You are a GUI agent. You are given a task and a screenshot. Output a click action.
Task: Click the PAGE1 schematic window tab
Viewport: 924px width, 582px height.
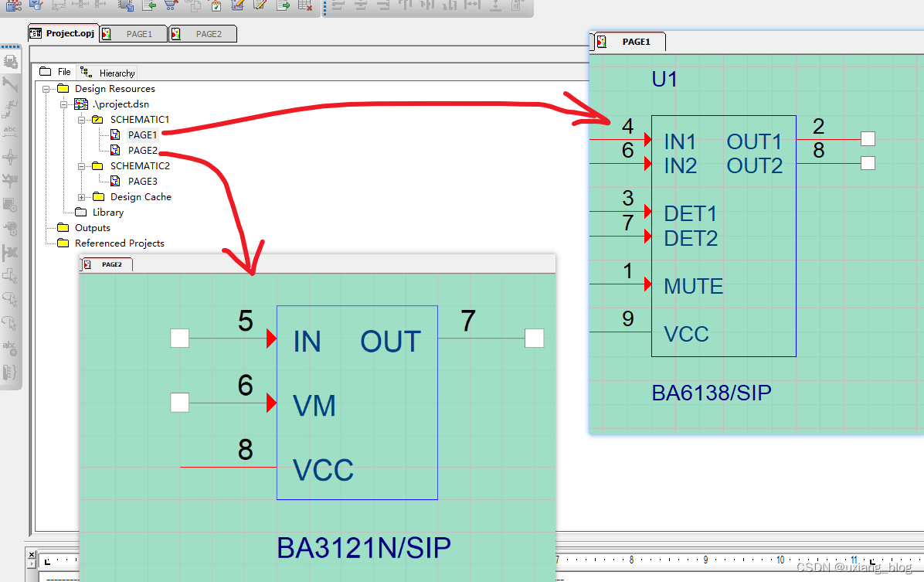(630, 42)
